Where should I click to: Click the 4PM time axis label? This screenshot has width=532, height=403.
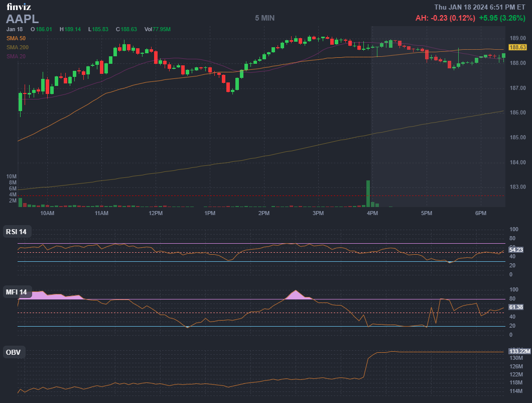pyautogui.click(x=372, y=214)
